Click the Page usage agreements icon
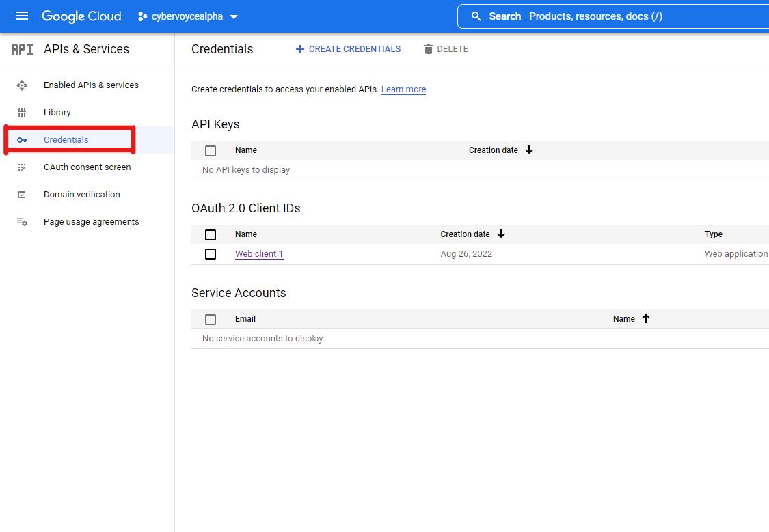769x532 pixels. click(21, 221)
